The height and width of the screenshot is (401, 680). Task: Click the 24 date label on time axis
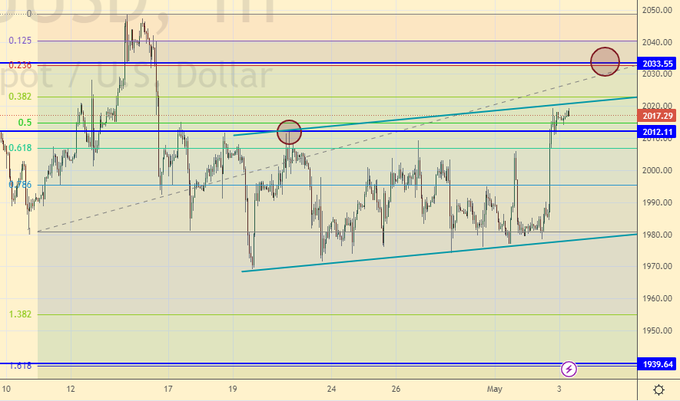coord(331,389)
